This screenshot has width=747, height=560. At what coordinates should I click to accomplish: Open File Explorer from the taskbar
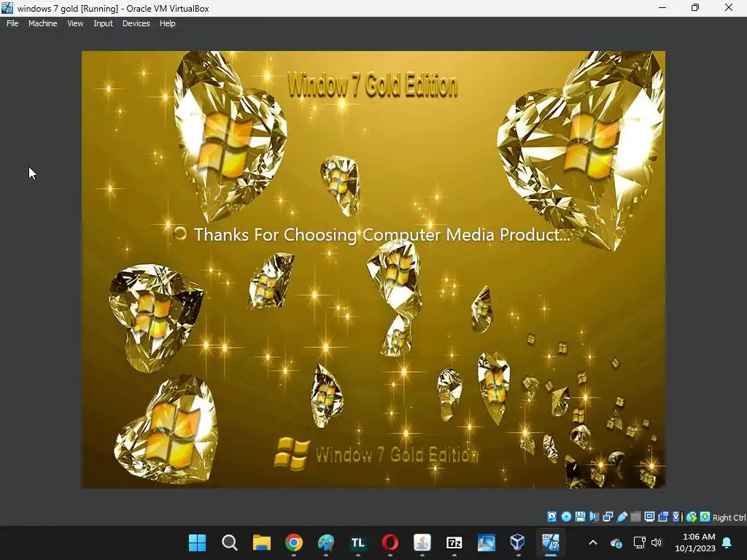[262, 542]
